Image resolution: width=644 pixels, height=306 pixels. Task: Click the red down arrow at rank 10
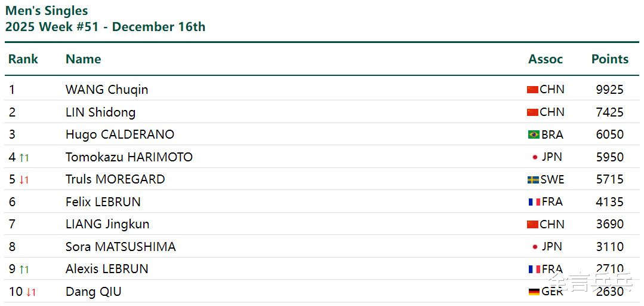coord(31,292)
